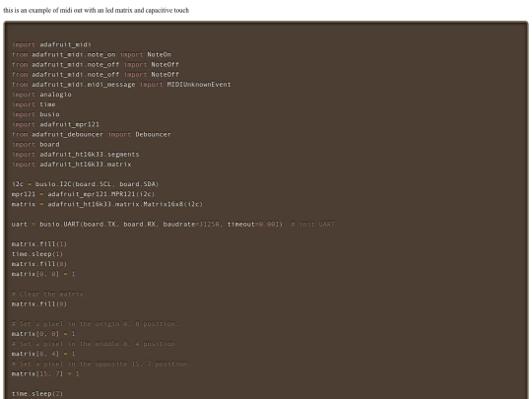Click the comment about opposite 15, 7 position
This screenshot has width=532, height=399.
100,364
